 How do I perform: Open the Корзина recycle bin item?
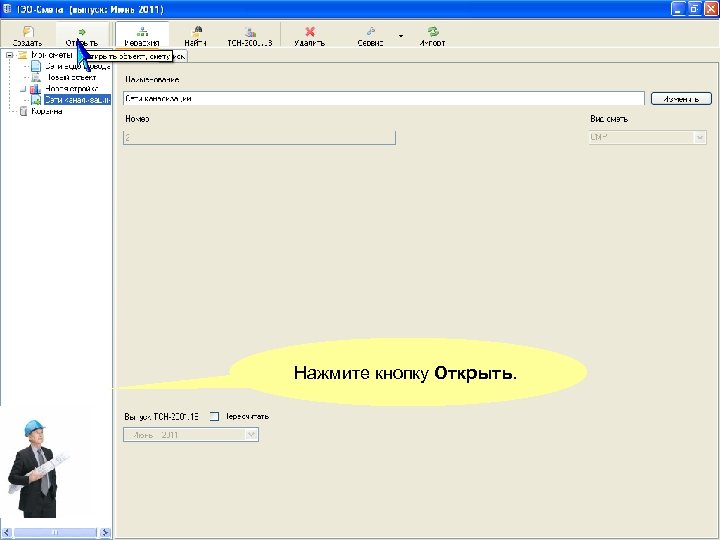47,111
